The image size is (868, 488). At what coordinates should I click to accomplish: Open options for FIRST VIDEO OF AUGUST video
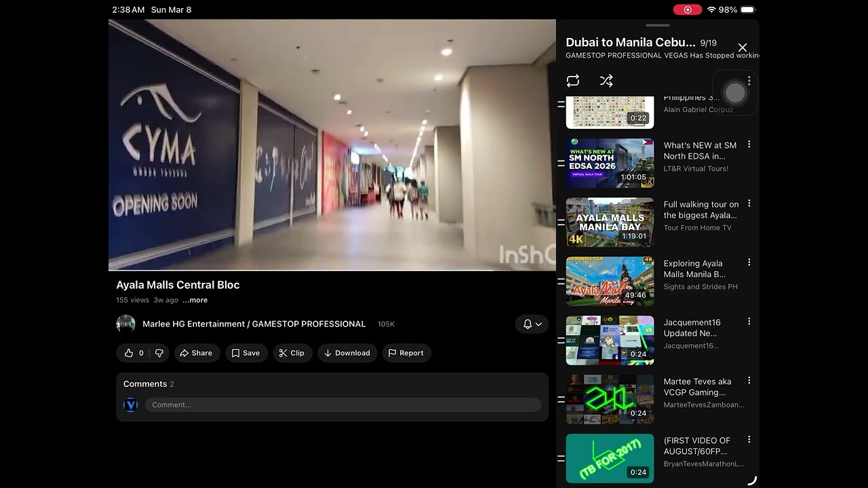pos(749,439)
